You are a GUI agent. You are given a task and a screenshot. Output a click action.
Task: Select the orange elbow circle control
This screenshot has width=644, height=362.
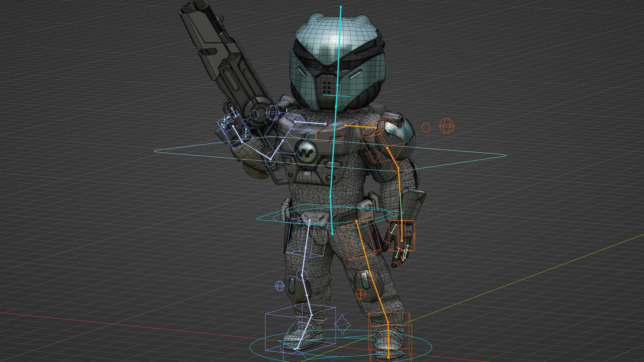pyautogui.click(x=399, y=168)
